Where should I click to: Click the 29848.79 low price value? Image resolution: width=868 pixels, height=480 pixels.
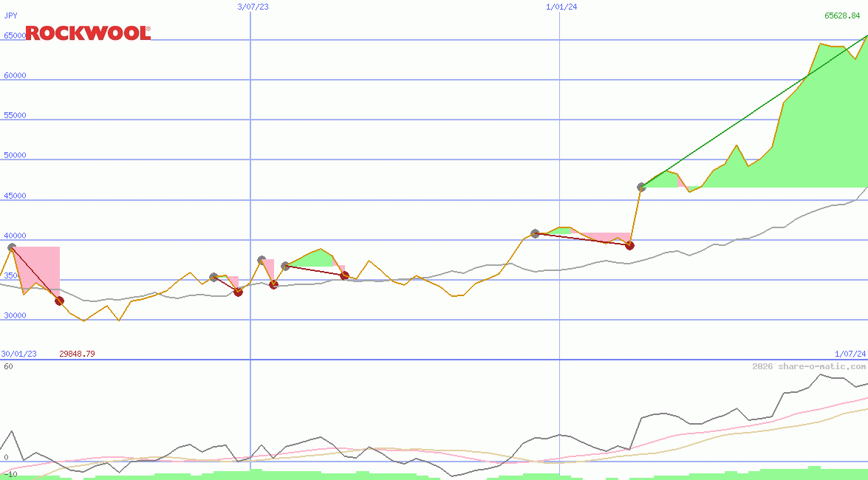tap(77, 354)
